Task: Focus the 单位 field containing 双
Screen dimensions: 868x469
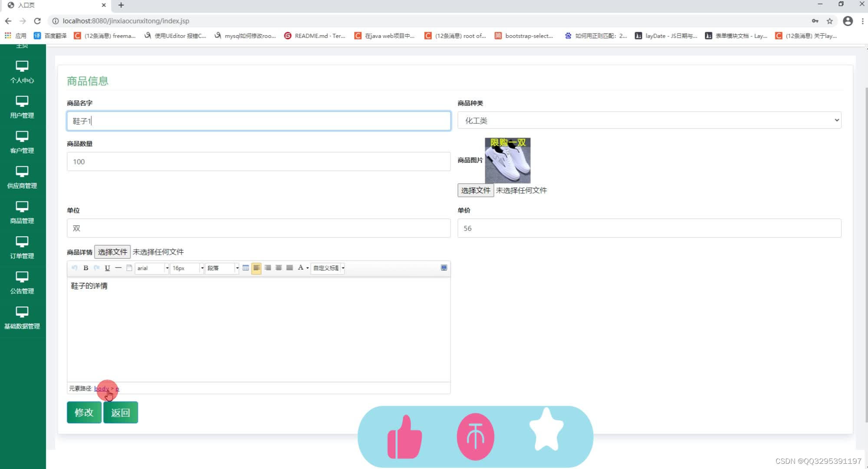Action: click(x=259, y=228)
